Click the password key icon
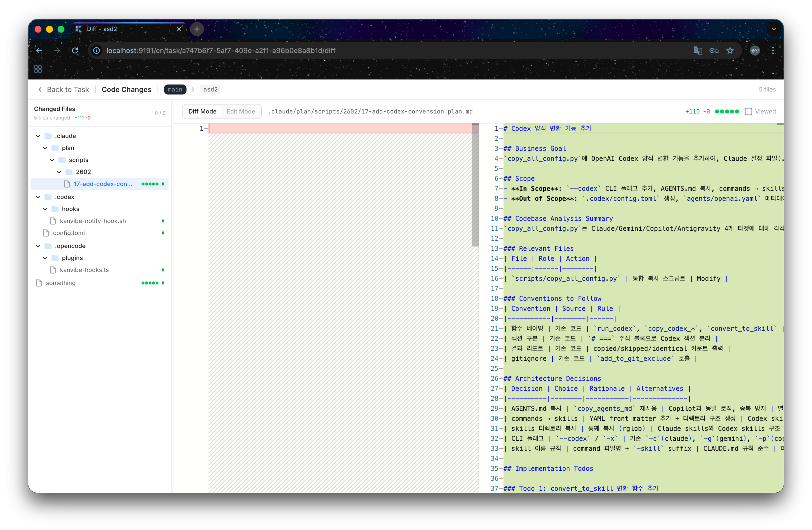The image size is (812, 530). pos(714,50)
